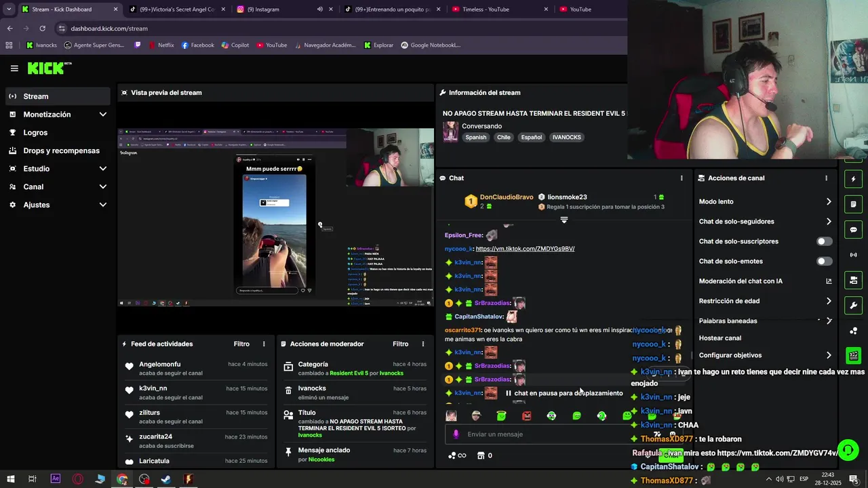
Task: Open the Filtro dropdown in Feed de actividades
Action: (241, 344)
